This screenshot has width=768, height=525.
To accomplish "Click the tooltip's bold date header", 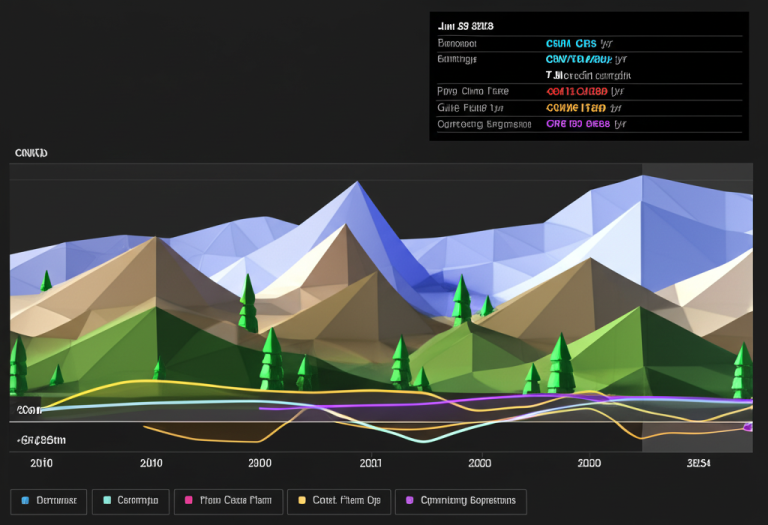I will (465, 26).
